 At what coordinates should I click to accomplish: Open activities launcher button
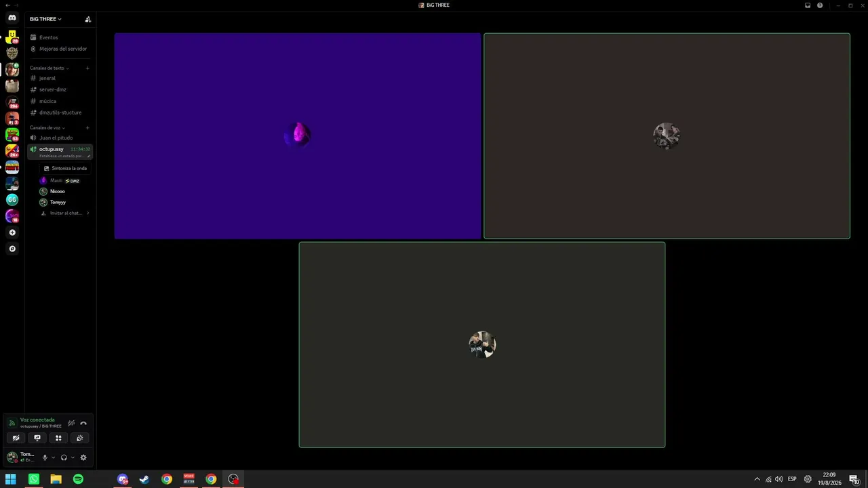click(x=58, y=438)
